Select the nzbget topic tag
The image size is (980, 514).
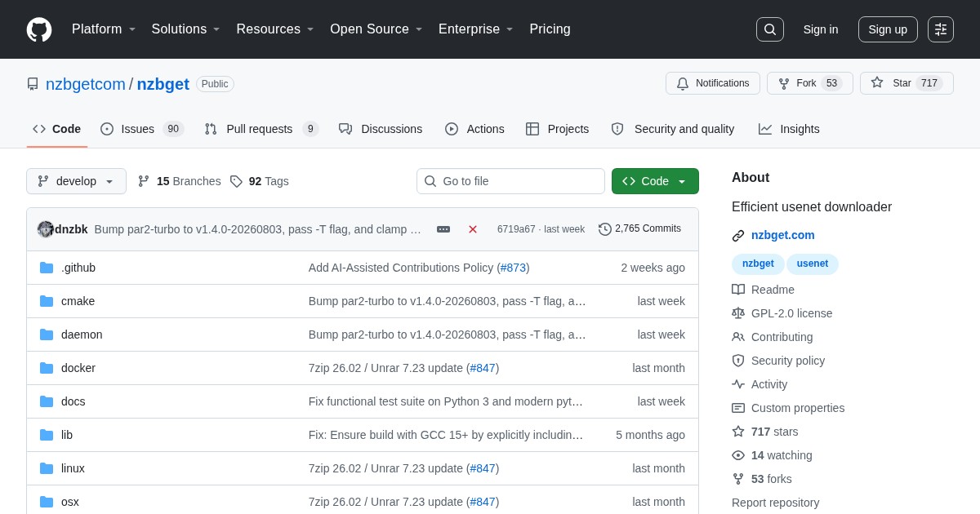[x=758, y=264]
